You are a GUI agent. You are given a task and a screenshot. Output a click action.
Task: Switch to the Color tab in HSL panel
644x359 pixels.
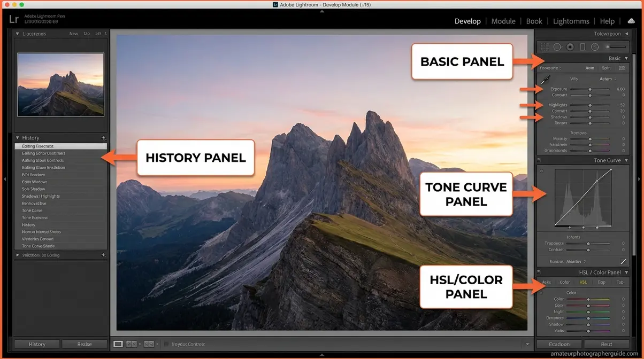[x=565, y=282]
